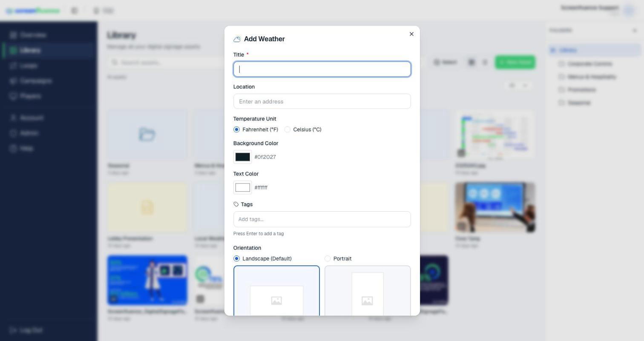The height and width of the screenshot is (341, 644).
Task: Close the Folders panel on right
Action: click(x=635, y=30)
